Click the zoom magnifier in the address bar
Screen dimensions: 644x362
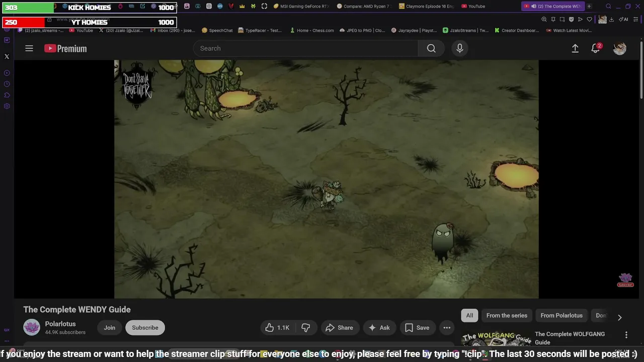544,20
